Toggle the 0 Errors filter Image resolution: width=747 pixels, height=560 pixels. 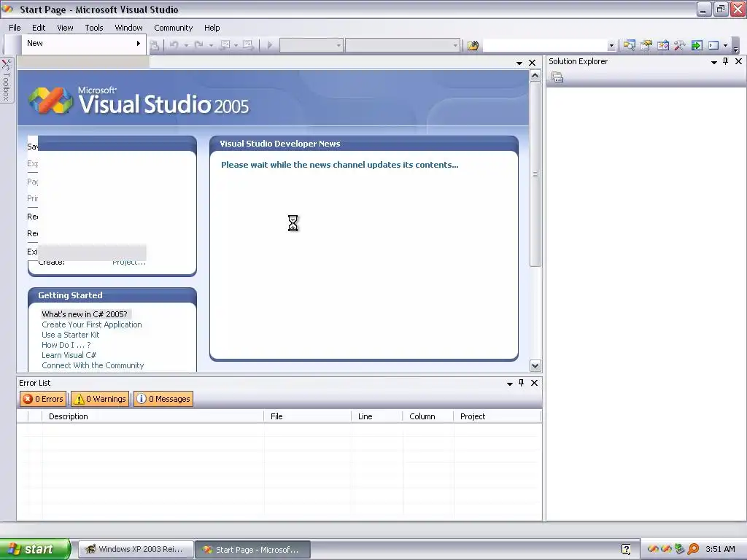tap(43, 399)
